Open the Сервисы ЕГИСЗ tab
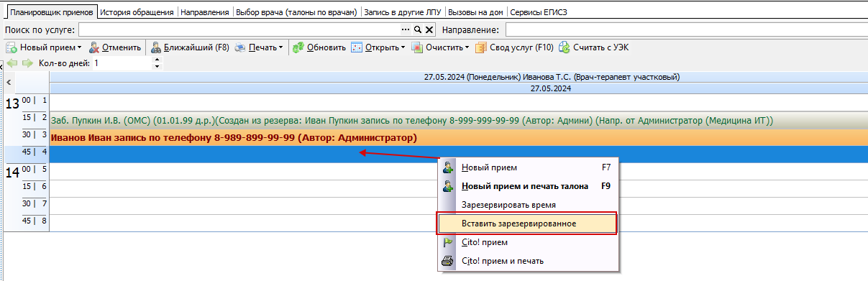 pos(539,12)
